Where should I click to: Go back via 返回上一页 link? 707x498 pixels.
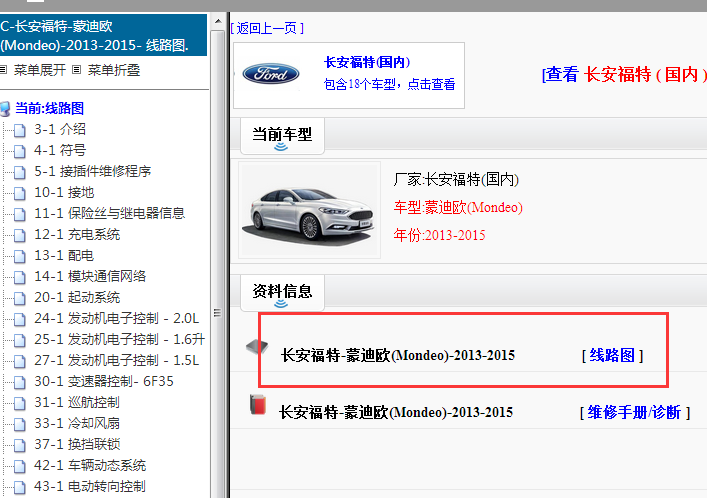click(267, 28)
